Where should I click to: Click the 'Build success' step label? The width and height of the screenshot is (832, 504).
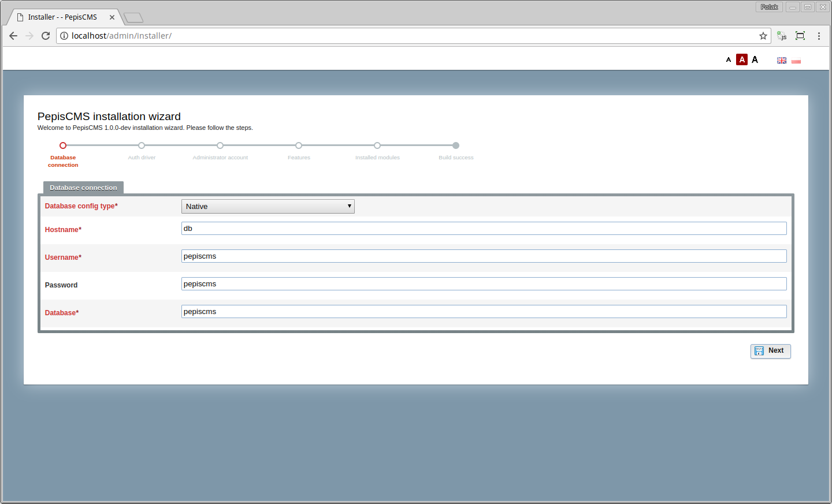point(456,158)
